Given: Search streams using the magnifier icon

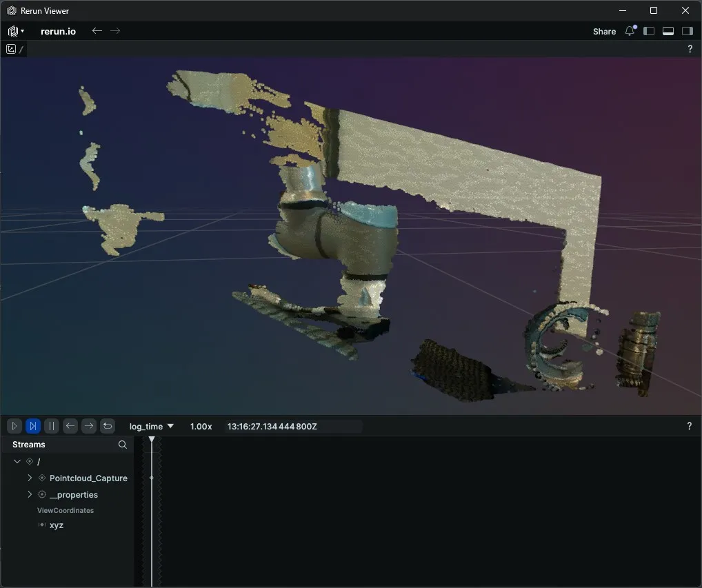Looking at the screenshot, I should click(122, 445).
